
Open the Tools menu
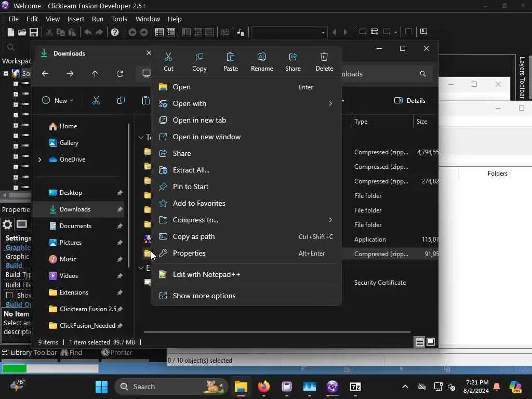click(x=119, y=19)
